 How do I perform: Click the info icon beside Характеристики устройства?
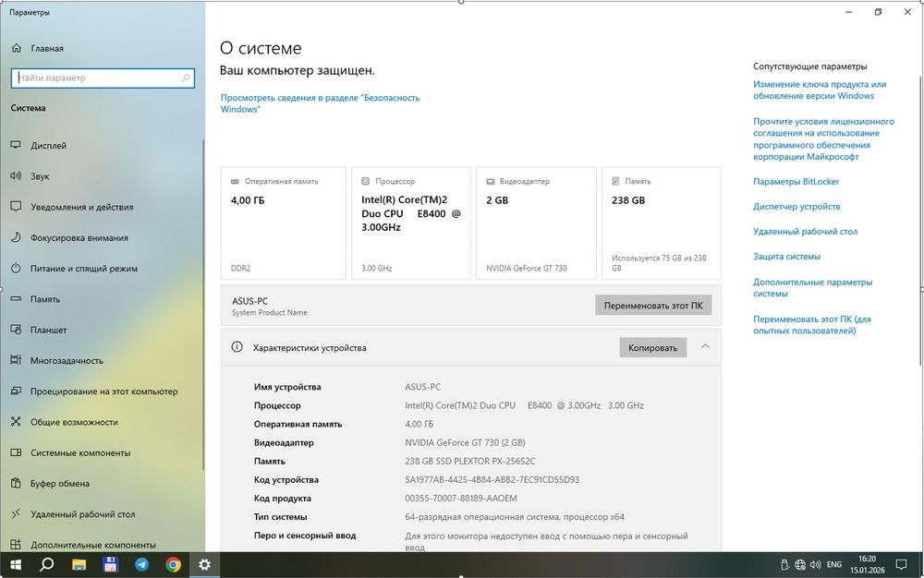pyautogui.click(x=237, y=347)
